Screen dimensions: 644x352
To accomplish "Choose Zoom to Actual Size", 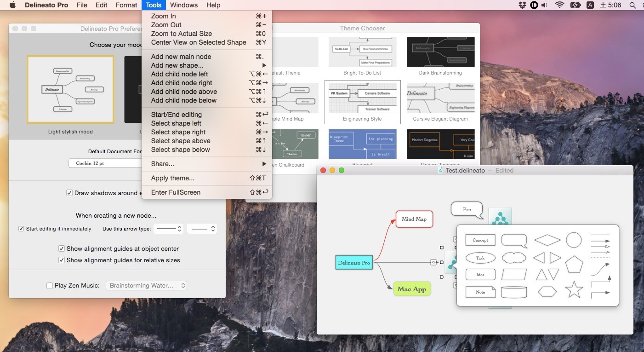I will [x=207, y=34].
